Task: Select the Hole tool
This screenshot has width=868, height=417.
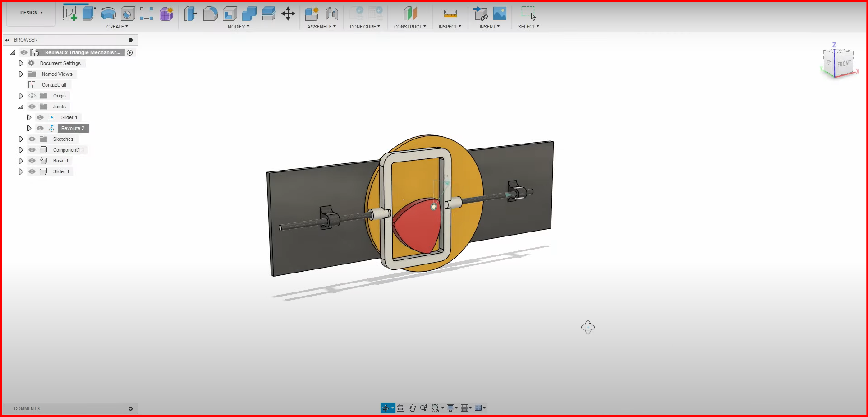Action: point(128,14)
